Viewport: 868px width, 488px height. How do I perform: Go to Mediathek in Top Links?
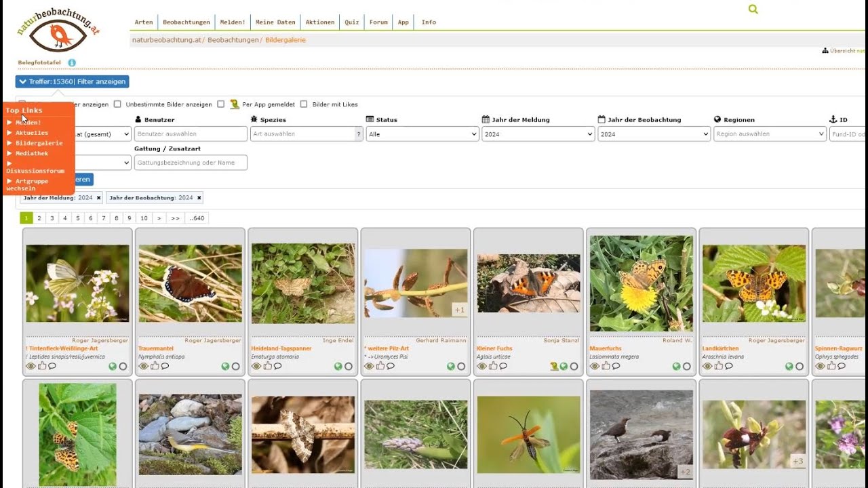pyautogui.click(x=32, y=153)
